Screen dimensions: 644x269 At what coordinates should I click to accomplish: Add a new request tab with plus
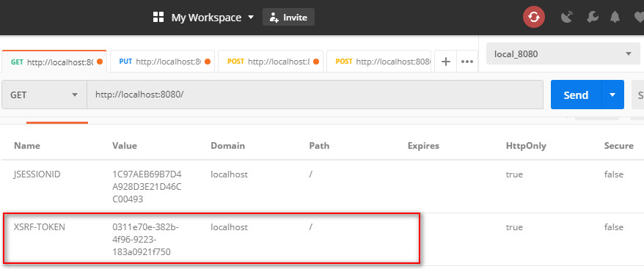pyautogui.click(x=446, y=62)
